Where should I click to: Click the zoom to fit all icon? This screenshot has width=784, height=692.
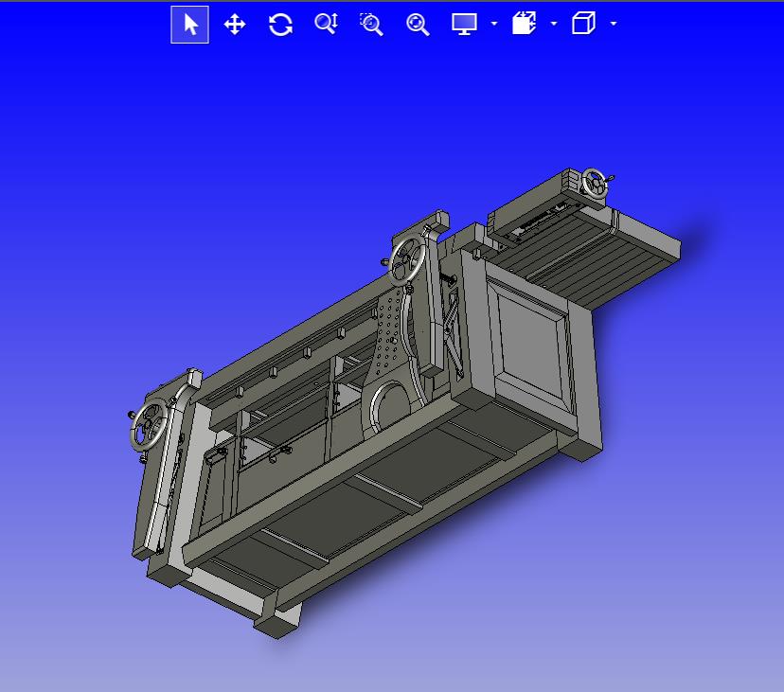418,25
